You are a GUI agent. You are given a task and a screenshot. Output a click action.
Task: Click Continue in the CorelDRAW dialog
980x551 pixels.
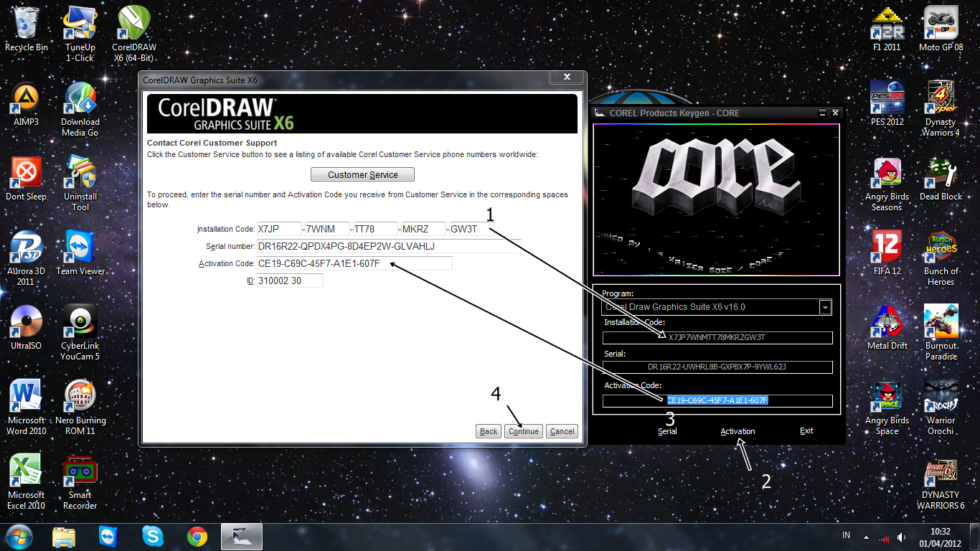(x=524, y=431)
